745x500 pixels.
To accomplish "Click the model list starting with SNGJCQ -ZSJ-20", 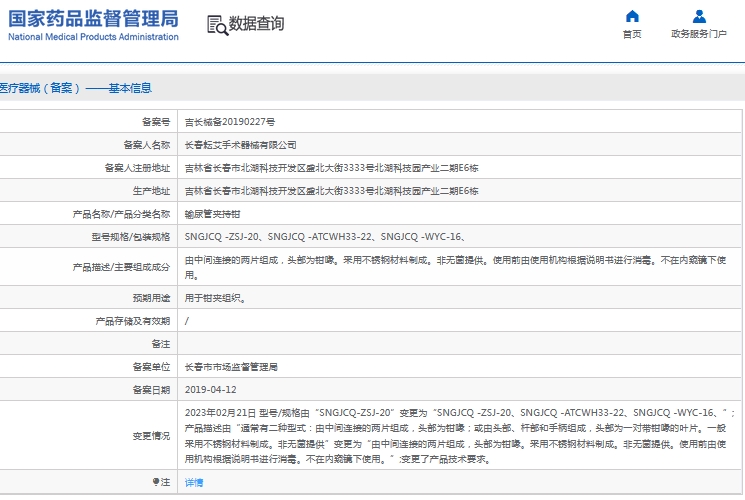I will point(325,237).
